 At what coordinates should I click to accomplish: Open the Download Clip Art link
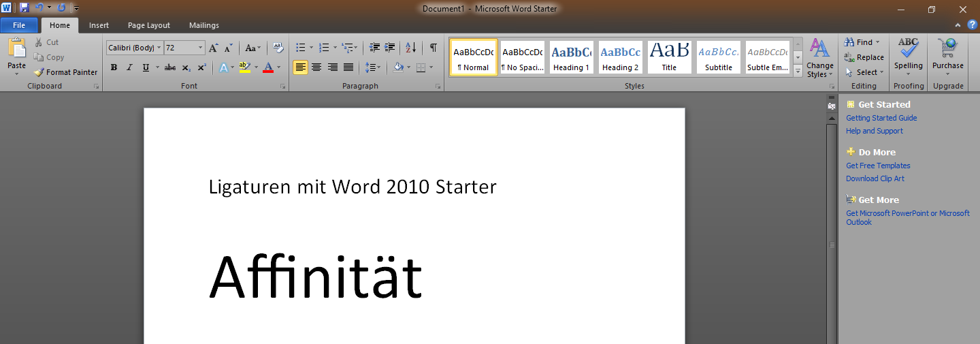coord(875,178)
